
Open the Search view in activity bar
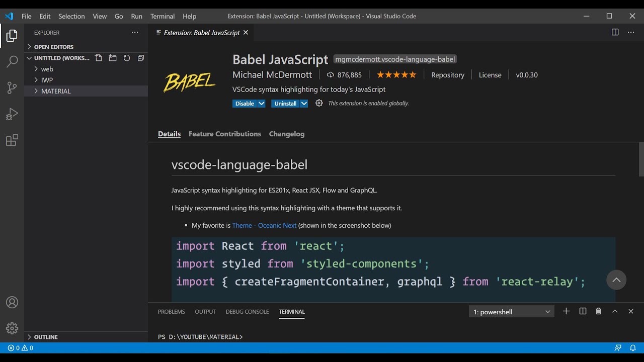(12, 61)
